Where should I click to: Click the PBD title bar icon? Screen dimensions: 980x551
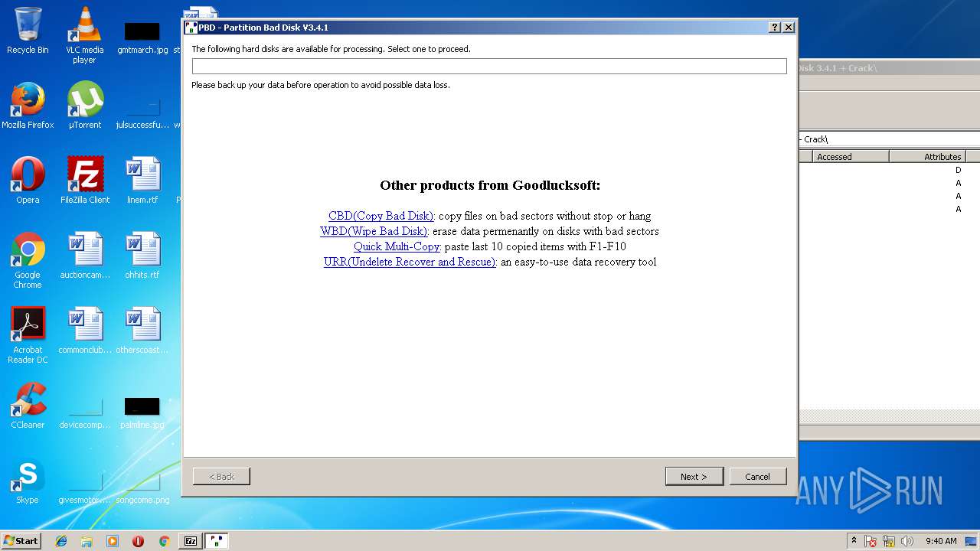191,28
